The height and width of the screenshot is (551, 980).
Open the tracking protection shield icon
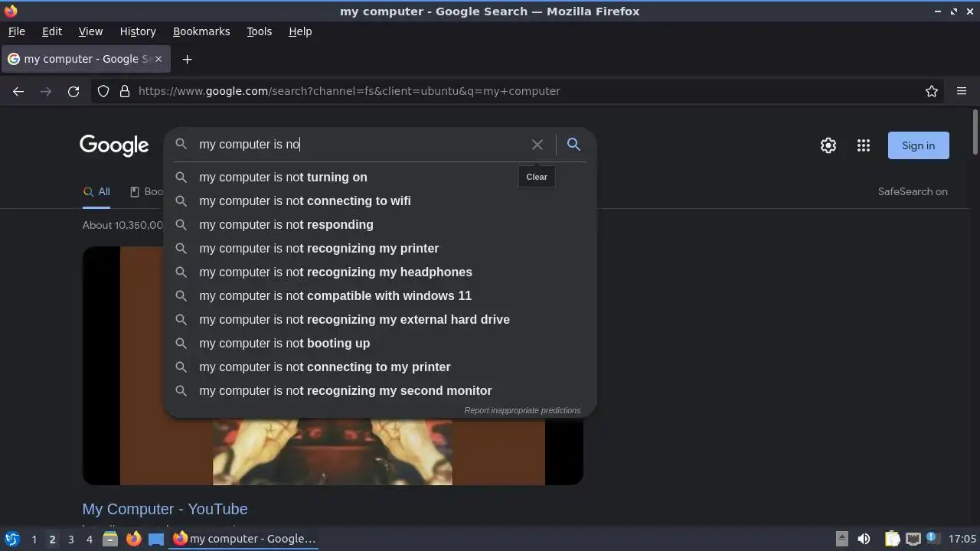coord(103,91)
